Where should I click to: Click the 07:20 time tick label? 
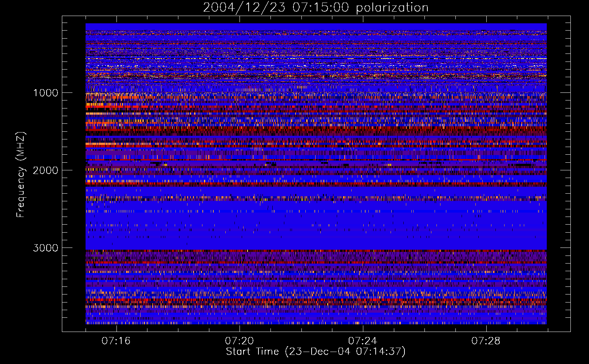(239, 341)
